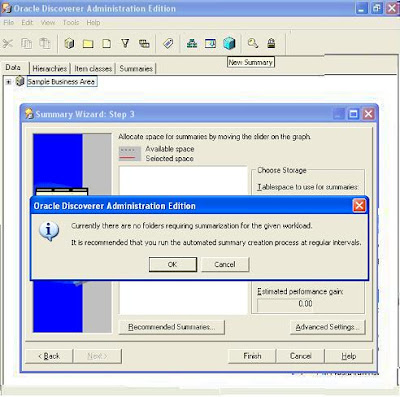Click the Item Class tag icon
This screenshot has height=397, width=400.
[168, 43]
